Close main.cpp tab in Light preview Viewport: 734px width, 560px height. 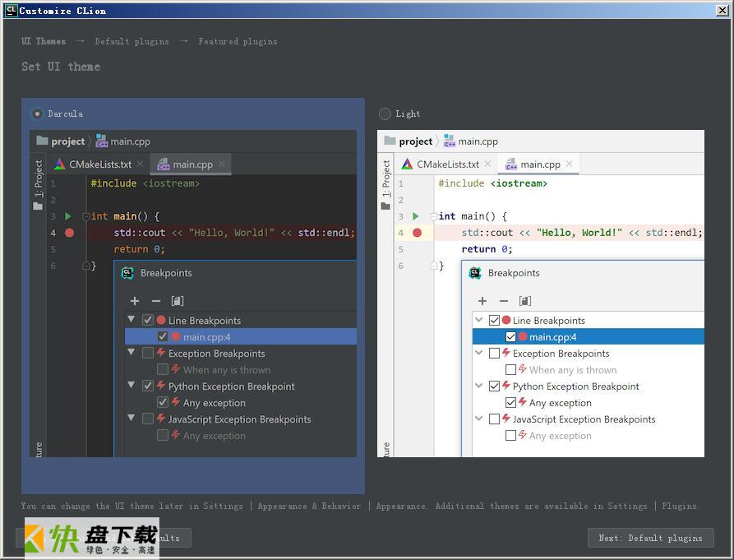click(x=570, y=164)
